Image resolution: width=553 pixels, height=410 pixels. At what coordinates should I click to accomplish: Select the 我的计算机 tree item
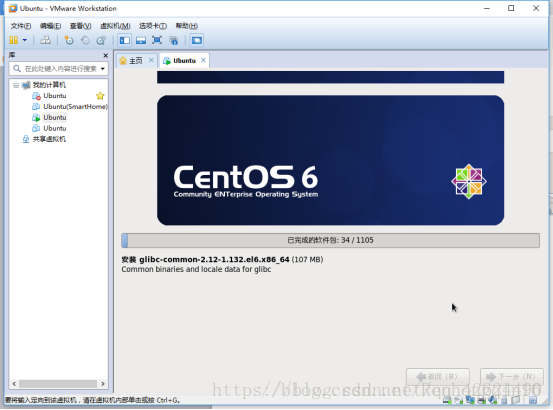[x=49, y=85]
